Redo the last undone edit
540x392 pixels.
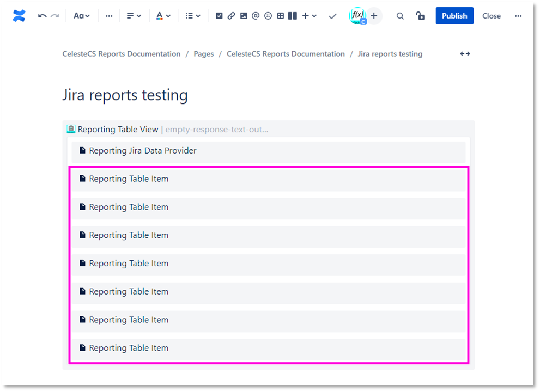click(54, 16)
